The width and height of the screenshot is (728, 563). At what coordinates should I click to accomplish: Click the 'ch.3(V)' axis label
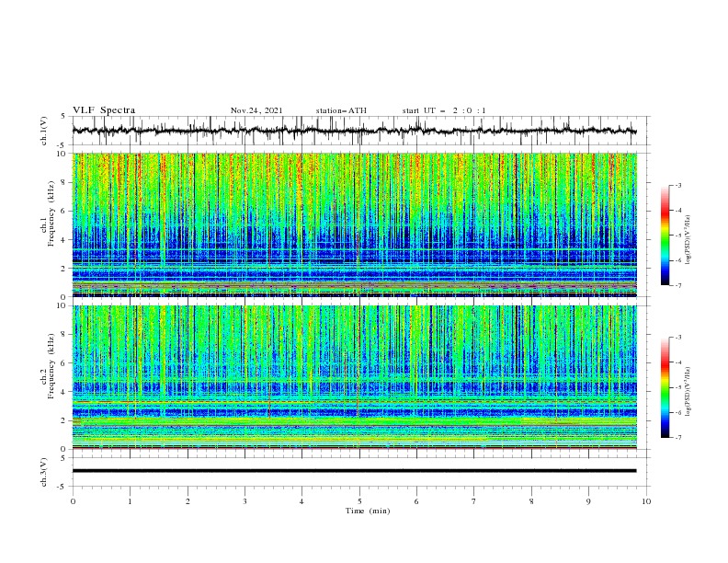point(44,472)
